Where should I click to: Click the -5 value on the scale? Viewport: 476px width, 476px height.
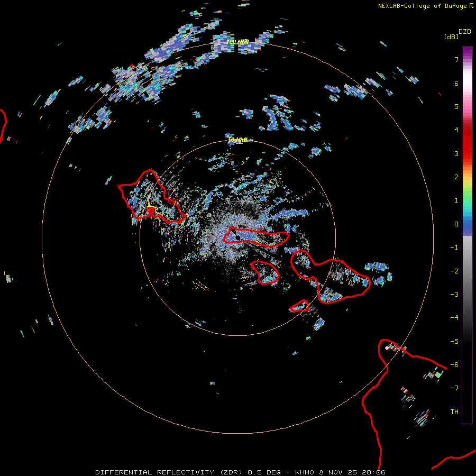(x=454, y=342)
